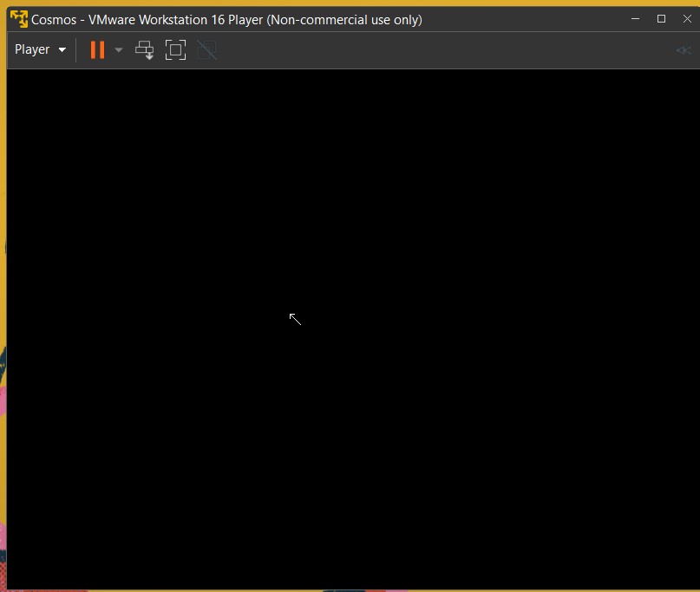Collapse the toolbar with the double-chevron
This screenshot has width=700, height=592.
[684, 49]
